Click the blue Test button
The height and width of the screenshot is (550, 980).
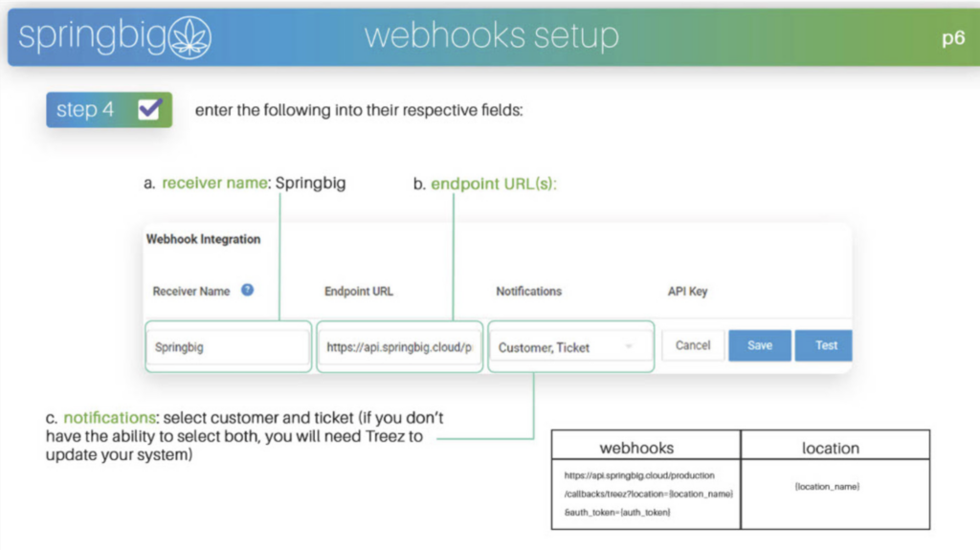pos(824,345)
